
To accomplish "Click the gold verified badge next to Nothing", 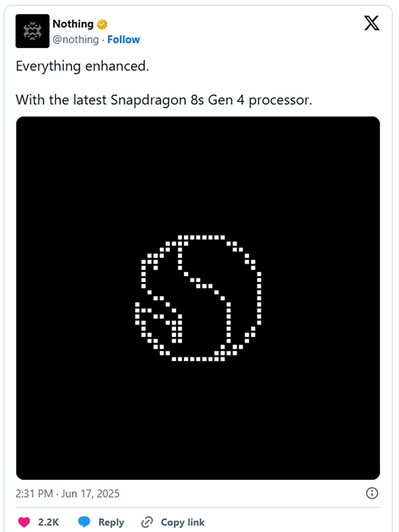I will click(x=102, y=24).
